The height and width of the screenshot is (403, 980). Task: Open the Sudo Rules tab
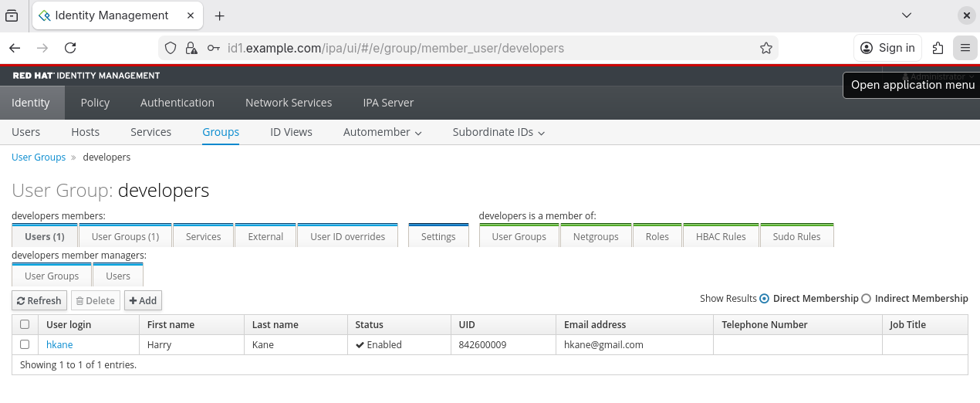pos(797,236)
